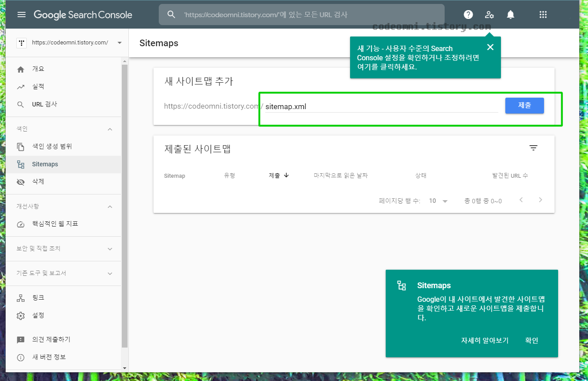Screen dimensions: 588x381
Task: Click the 상태 column header
Action: pos(421,176)
